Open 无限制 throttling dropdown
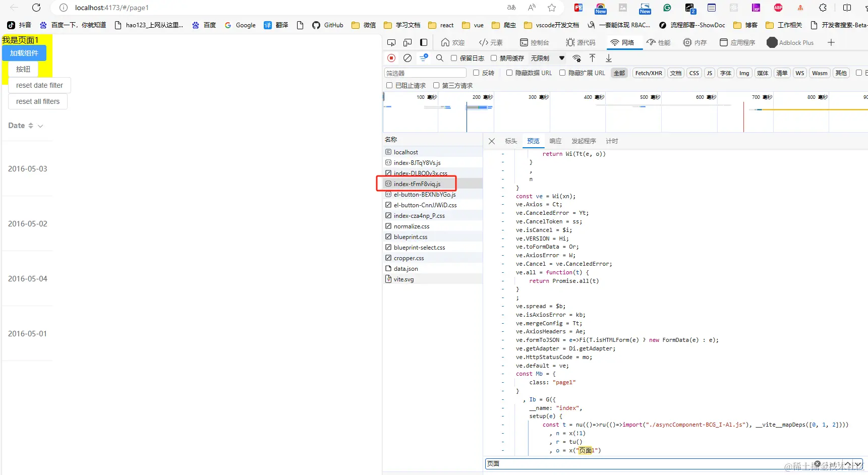 [x=547, y=58]
